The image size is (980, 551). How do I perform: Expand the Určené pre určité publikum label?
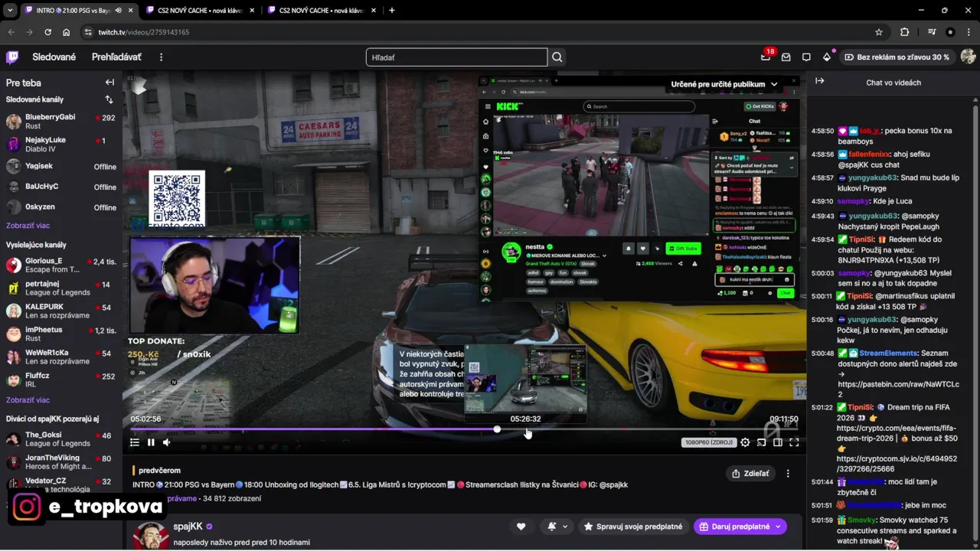pos(724,84)
